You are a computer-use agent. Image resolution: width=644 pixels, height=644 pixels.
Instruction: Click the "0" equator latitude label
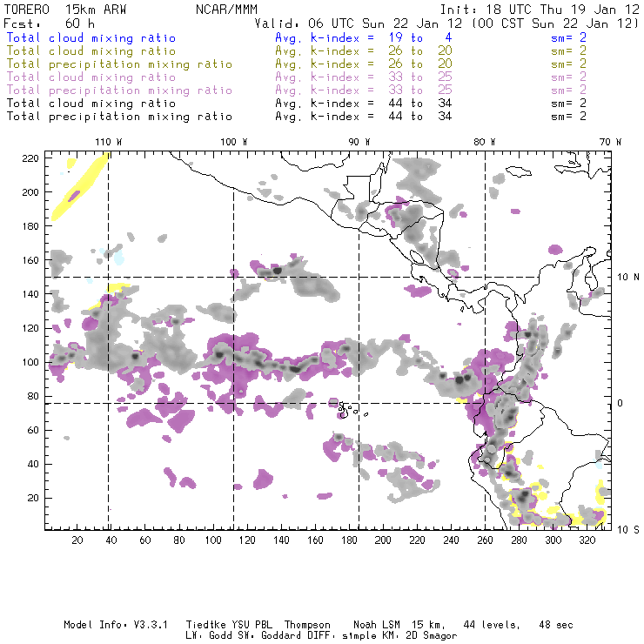621,403
